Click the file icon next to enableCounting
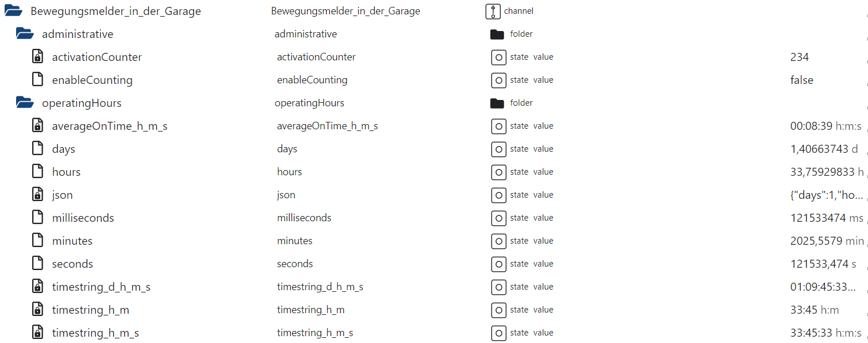Image resolution: width=868 pixels, height=343 pixels. [37, 80]
